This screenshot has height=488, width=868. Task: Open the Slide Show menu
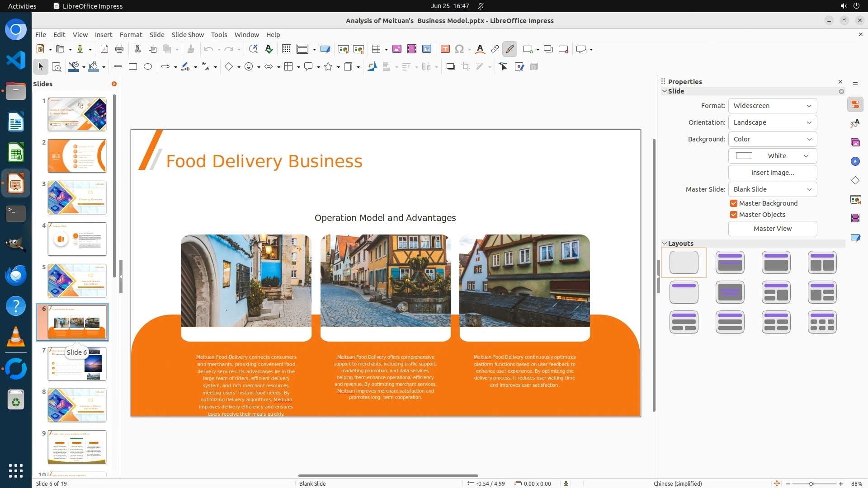pyautogui.click(x=188, y=35)
